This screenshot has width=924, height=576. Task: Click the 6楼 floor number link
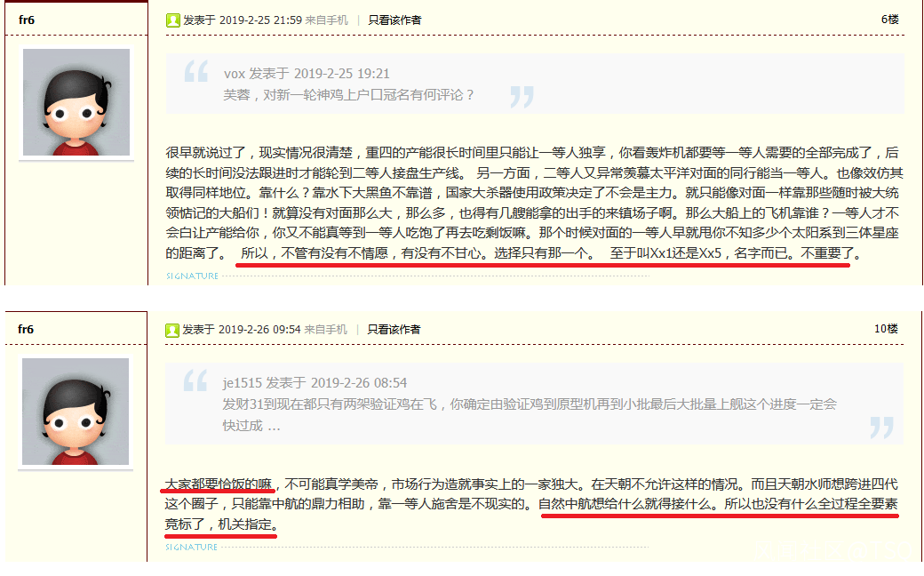890,20
